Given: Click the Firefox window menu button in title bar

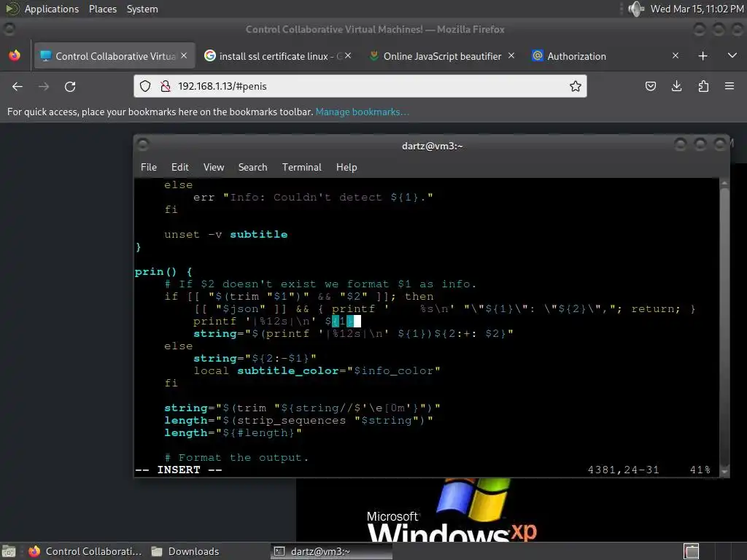Looking at the screenshot, I should click(9, 29).
